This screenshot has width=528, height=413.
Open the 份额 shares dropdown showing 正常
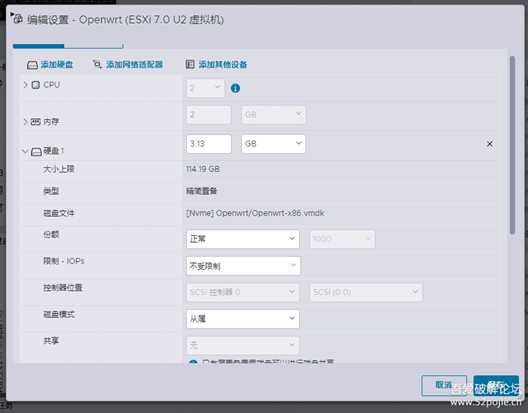pyautogui.click(x=243, y=239)
